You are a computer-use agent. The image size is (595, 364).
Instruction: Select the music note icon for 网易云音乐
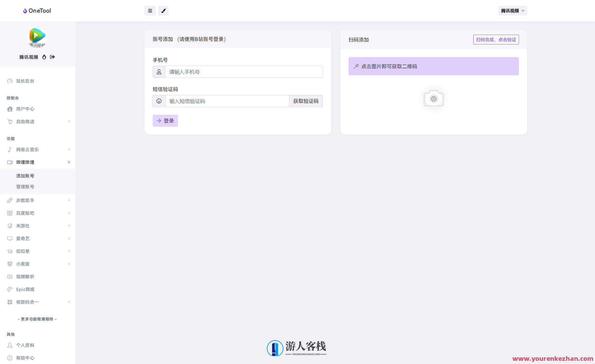point(10,149)
